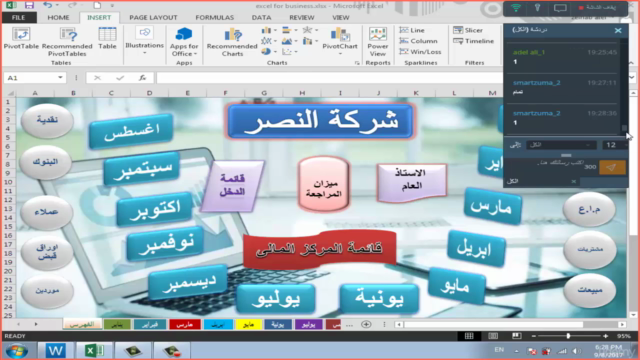Viewport: 640px width, 360px height.
Task: Click the مشتريات oval button
Action: (589, 249)
